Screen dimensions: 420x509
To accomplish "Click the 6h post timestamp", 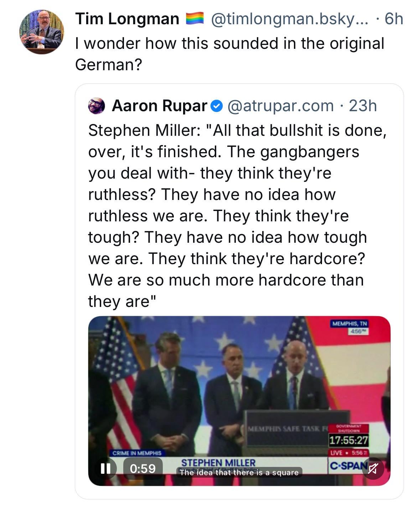I will point(394,19).
